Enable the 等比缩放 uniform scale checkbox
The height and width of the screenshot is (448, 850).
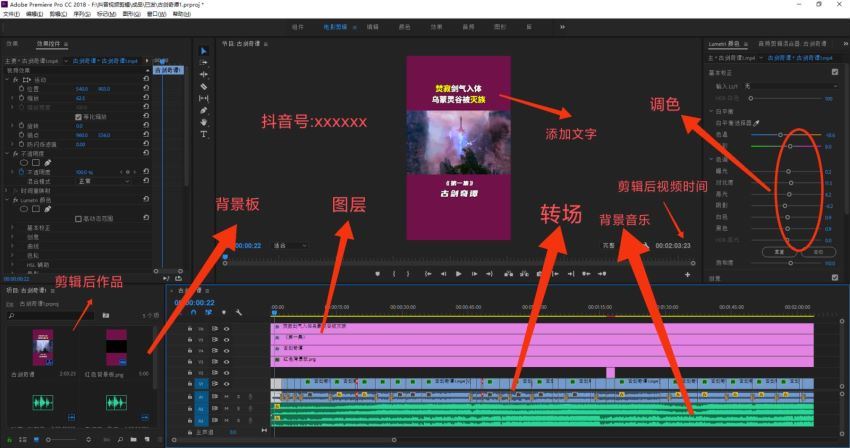pyautogui.click(x=78, y=116)
